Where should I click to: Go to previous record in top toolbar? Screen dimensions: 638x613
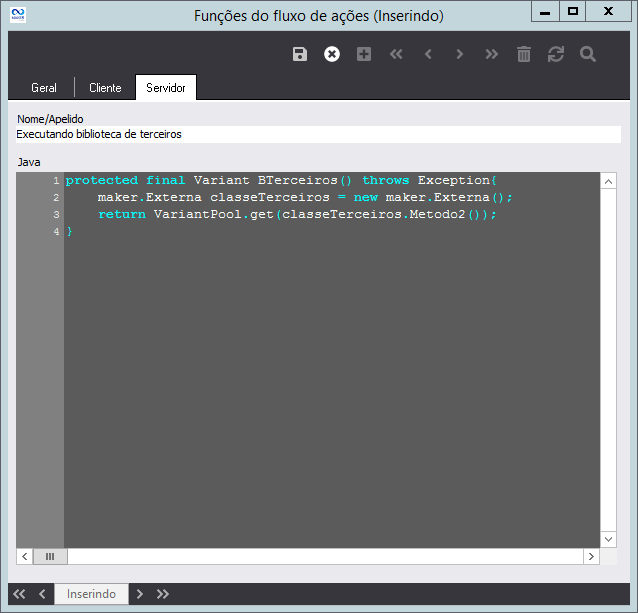point(428,54)
